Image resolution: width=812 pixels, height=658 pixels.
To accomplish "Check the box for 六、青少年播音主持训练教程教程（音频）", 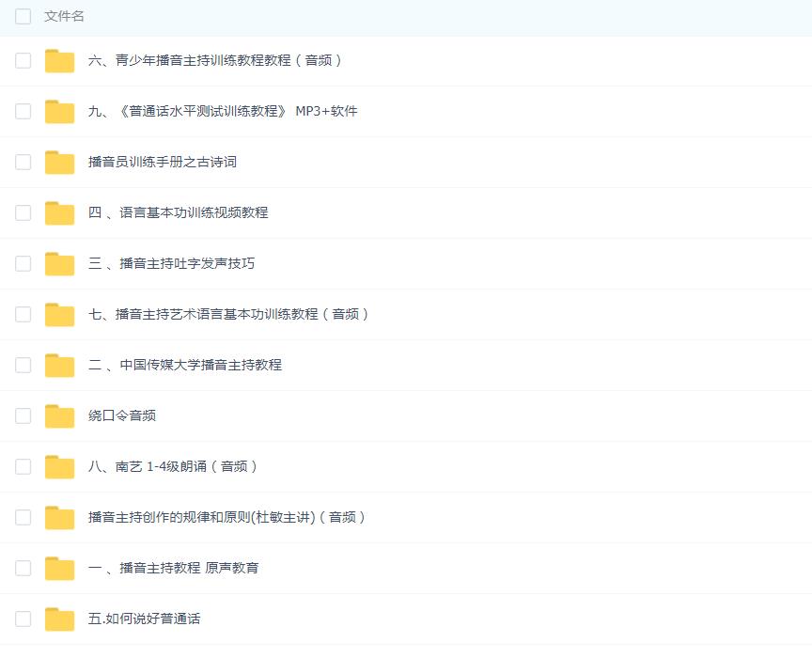I will pyautogui.click(x=23, y=60).
